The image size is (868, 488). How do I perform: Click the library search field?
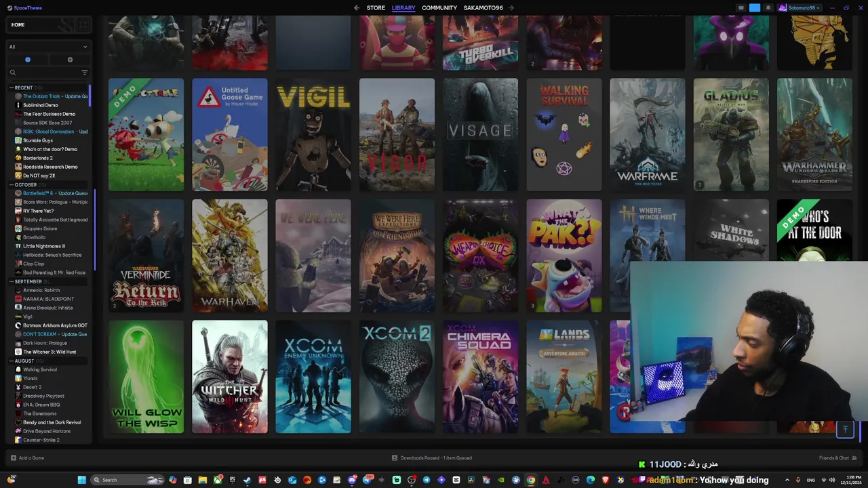(x=43, y=73)
